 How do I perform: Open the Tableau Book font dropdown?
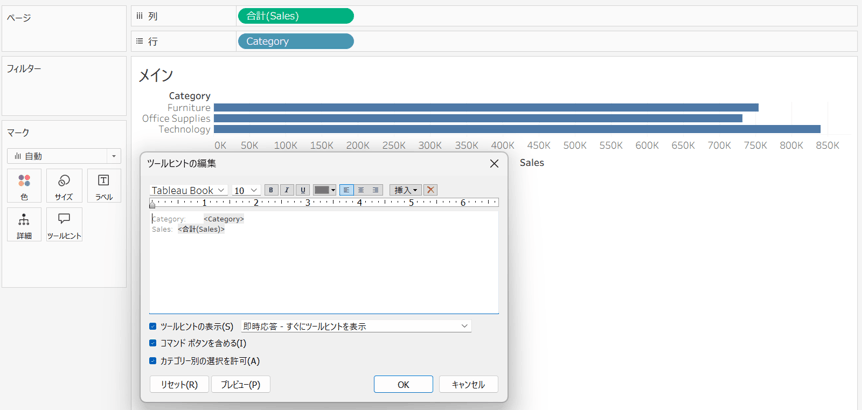(x=188, y=190)
